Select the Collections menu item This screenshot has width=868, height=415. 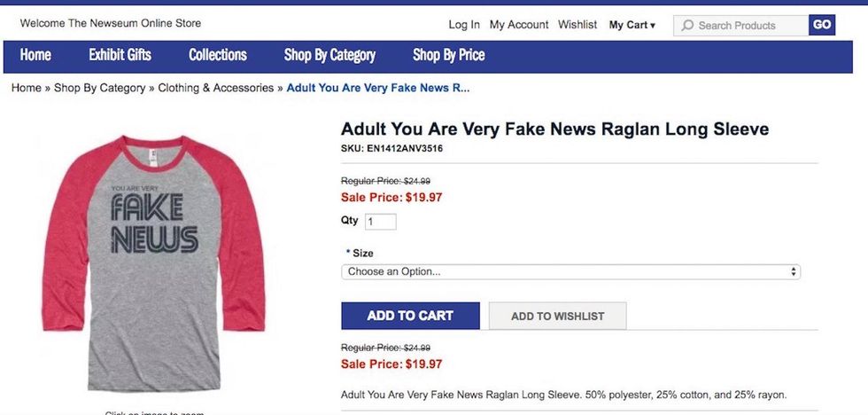point(218,55)
